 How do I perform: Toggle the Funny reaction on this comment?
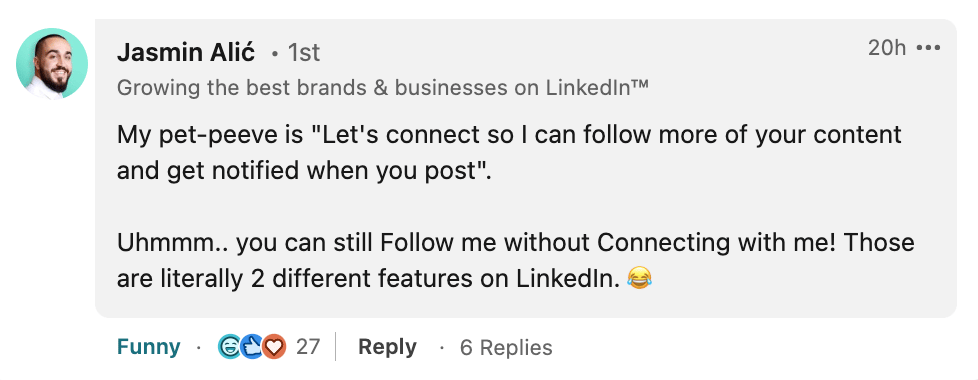148,347
